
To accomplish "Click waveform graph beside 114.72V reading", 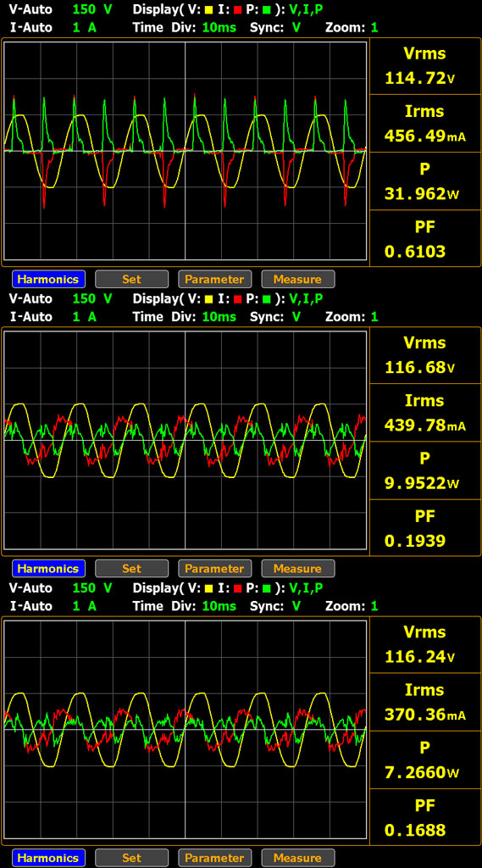I will click(x=186, y=151).
